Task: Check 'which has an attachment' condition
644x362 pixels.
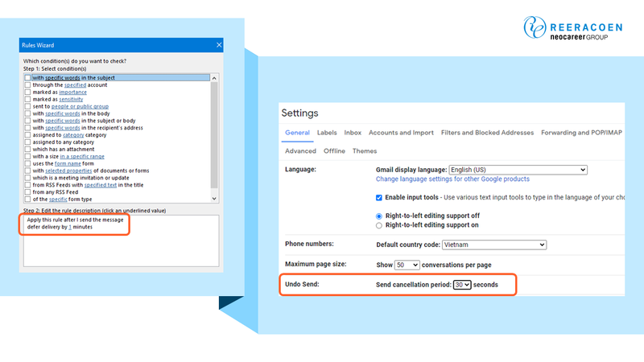Action: [x=27, y=149]
